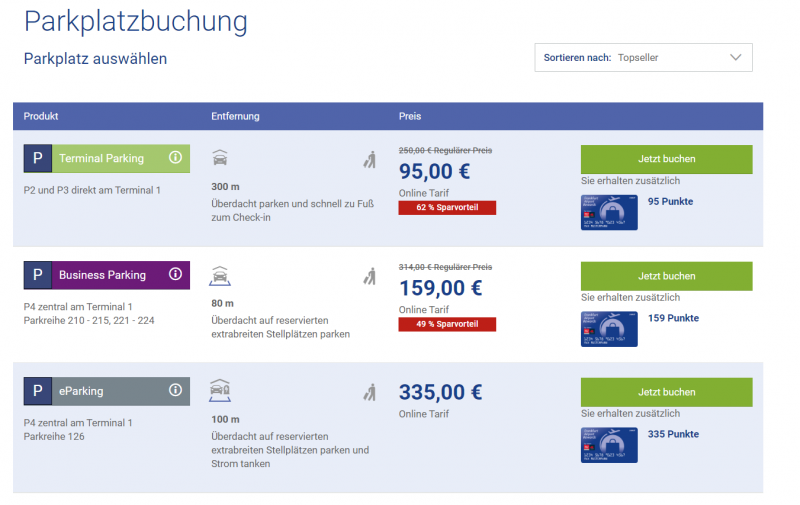Click the Business Parking info icon
Screen dimensions: 800x505
coord(175,274)
